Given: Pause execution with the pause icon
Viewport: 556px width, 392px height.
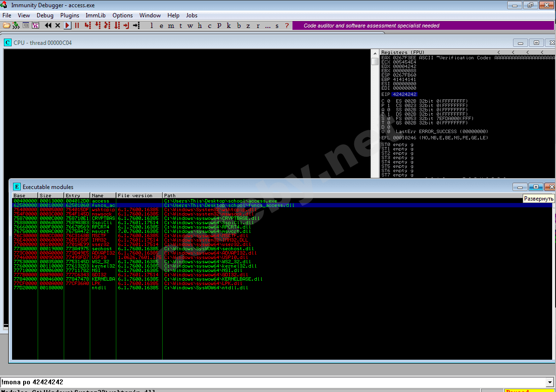Looking at the screenshot, I should tap(77, 26).
